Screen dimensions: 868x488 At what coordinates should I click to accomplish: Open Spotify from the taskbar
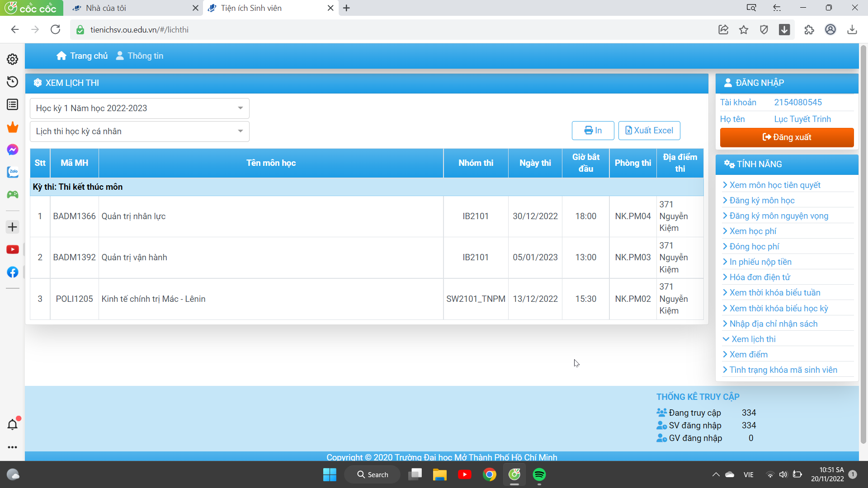pos(539,474)
